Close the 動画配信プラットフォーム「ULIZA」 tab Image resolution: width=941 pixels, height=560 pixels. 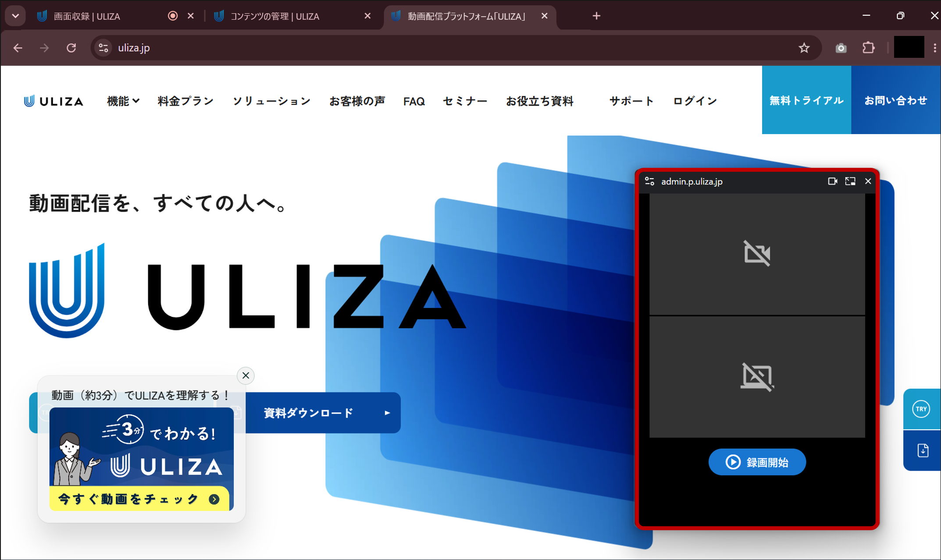click(545, 16)
